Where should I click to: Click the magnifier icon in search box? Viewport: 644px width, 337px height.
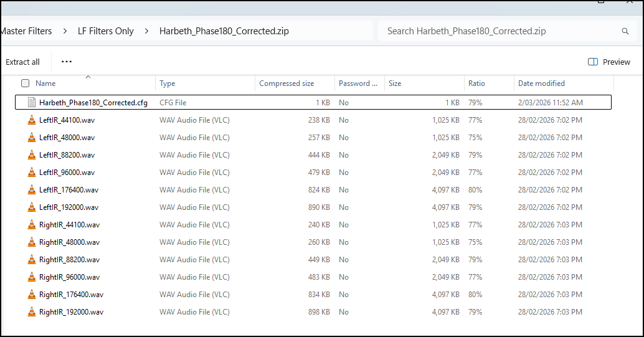click(625, 31)
